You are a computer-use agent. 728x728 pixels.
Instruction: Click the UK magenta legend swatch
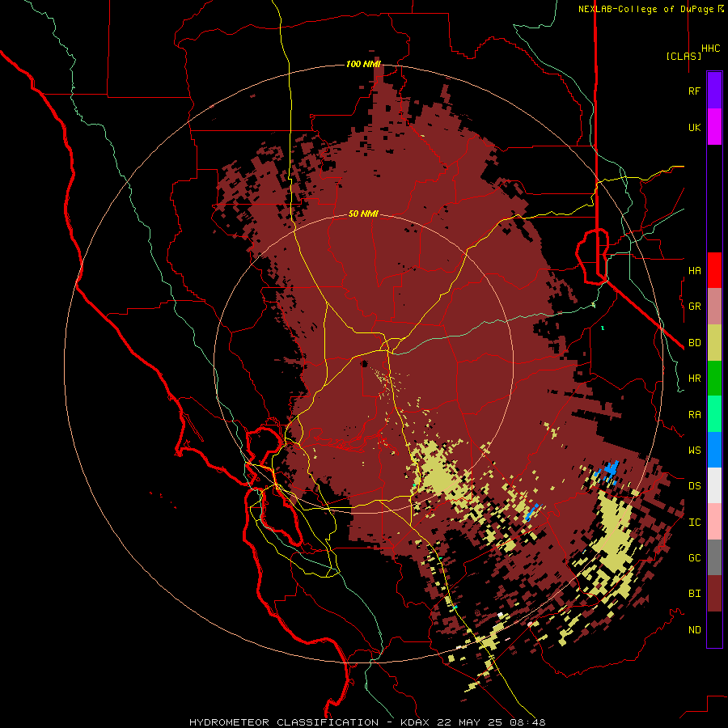pyautogui.click(x=714, y=127)
